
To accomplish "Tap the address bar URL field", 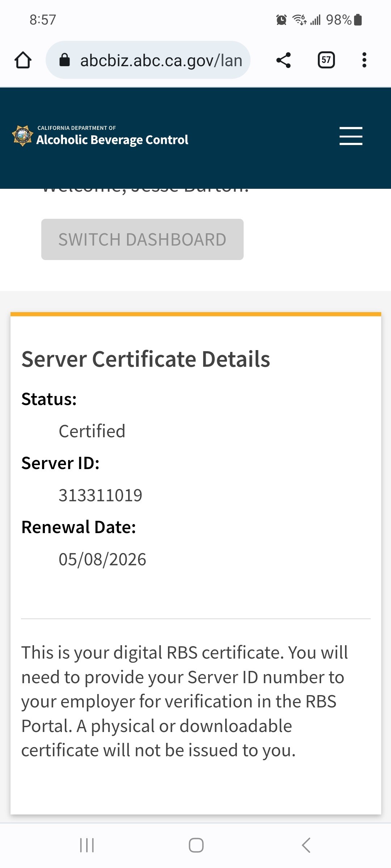I will click(161, 60).
